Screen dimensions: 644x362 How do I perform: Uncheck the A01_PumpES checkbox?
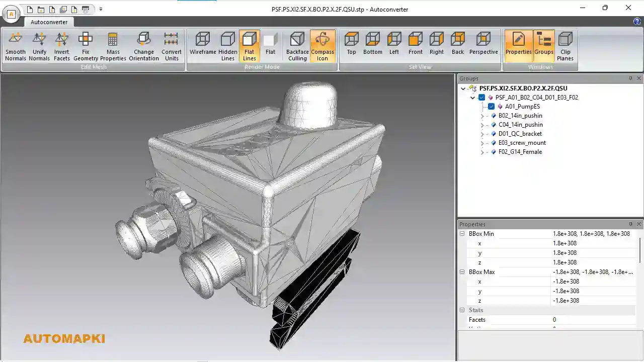(492, 107)
